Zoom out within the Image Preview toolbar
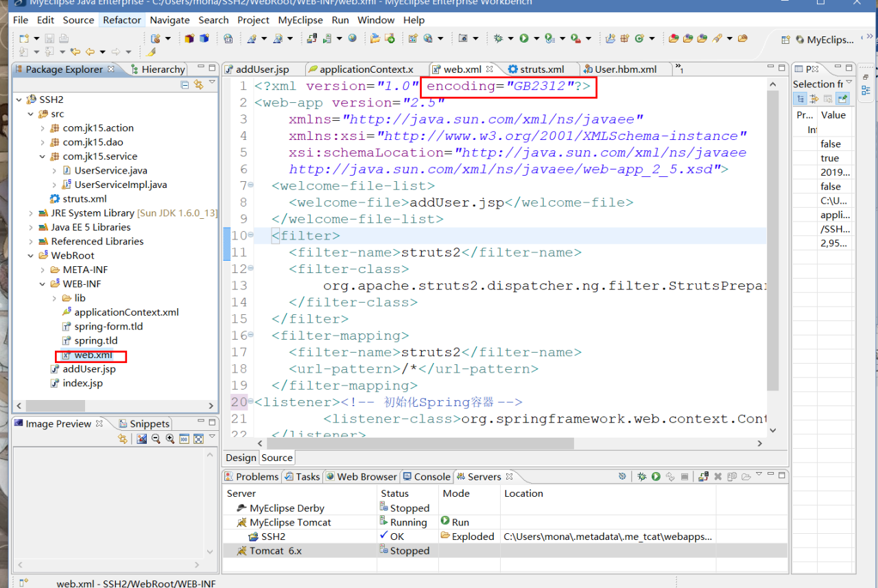Screen dimensions: 878x588 (156, 439)
